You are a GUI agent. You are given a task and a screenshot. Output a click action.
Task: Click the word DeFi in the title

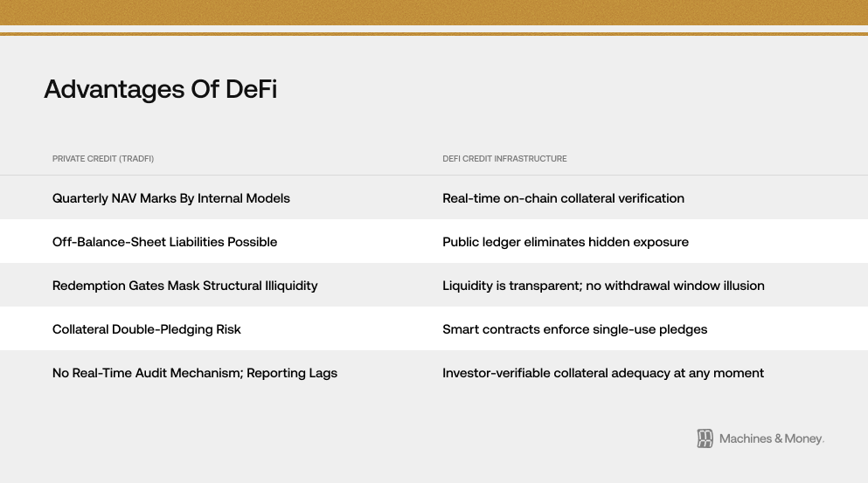(252, 89)
